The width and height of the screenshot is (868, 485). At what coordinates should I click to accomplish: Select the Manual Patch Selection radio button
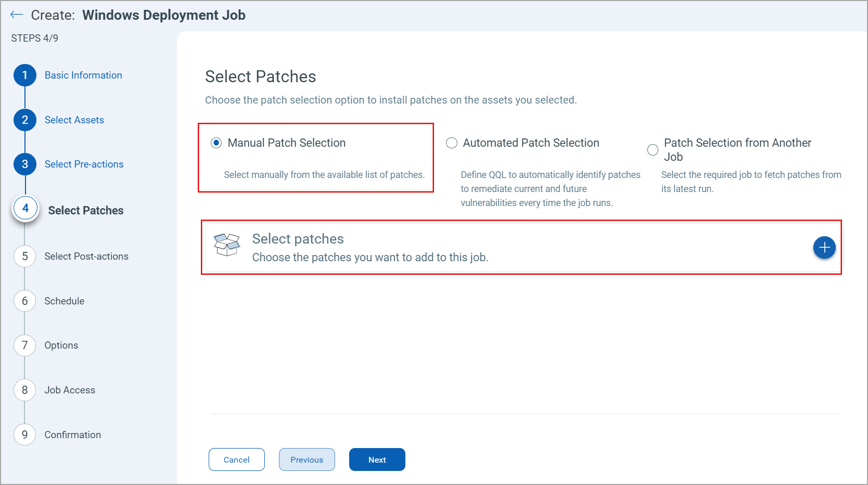pyautogui.click(x=216, y=143)
